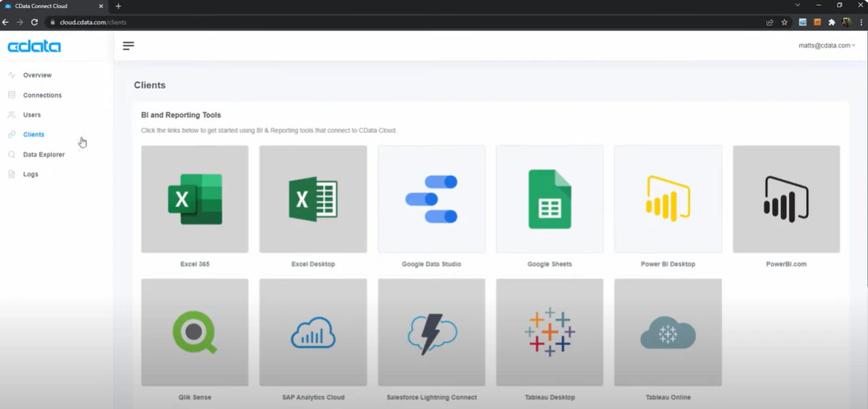Image resolution: width=868 pixels, height=409 pixels.
Task: Open the PowerBI.com client tile
Action: (x=786, y=199)
